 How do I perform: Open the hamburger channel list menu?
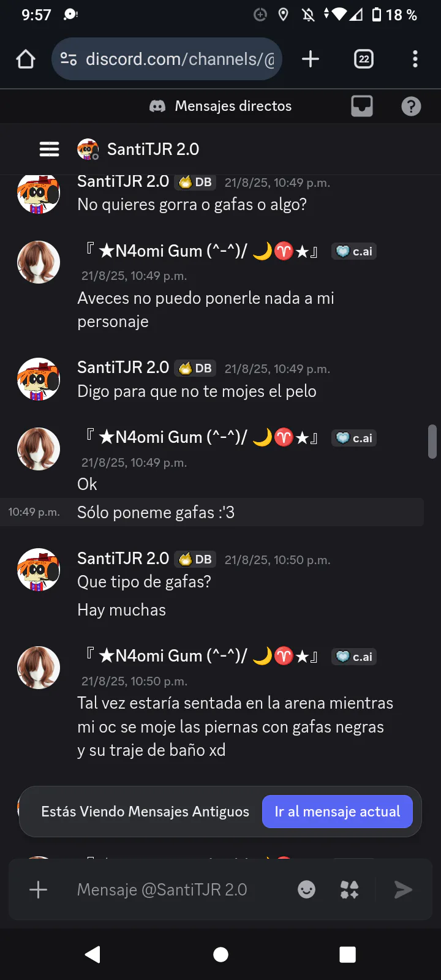pos(49,149)
